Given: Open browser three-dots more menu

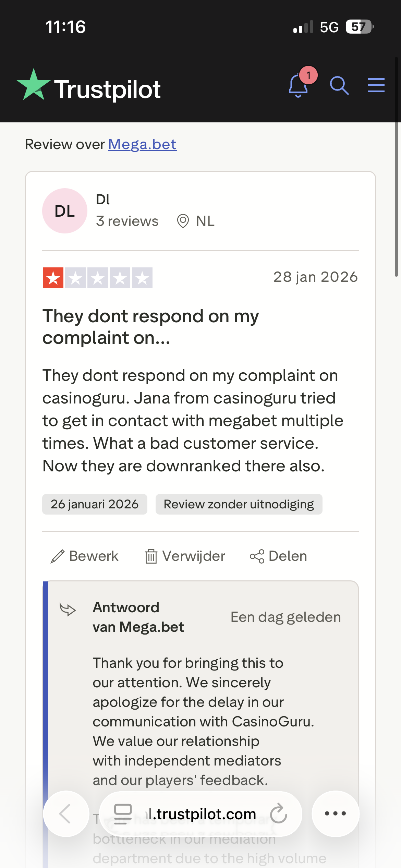Looking at the screenshot, I should 335,814.
